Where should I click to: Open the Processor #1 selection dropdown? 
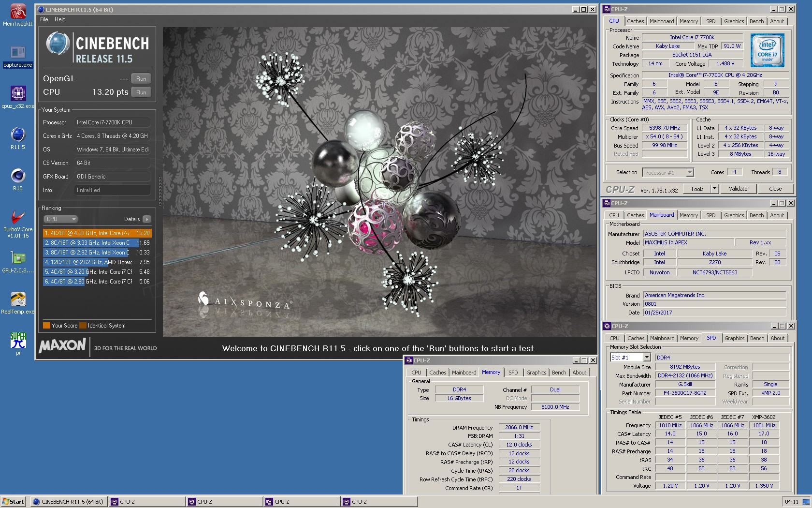(668, 173)
